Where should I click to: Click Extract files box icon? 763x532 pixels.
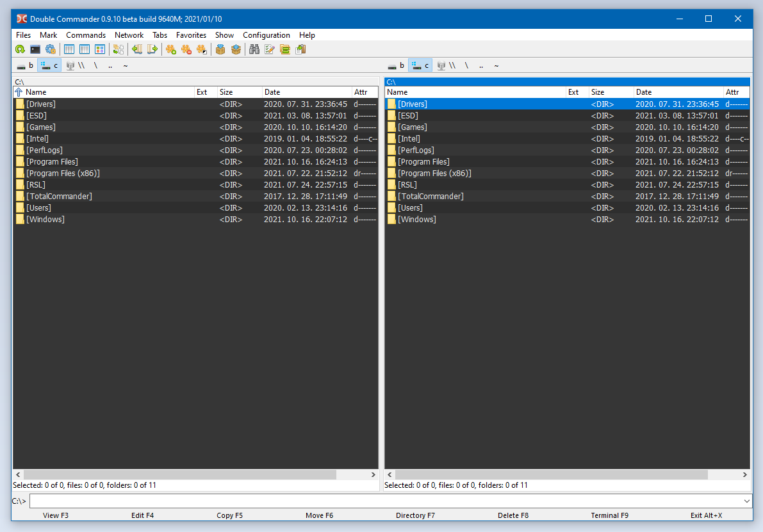236,49
